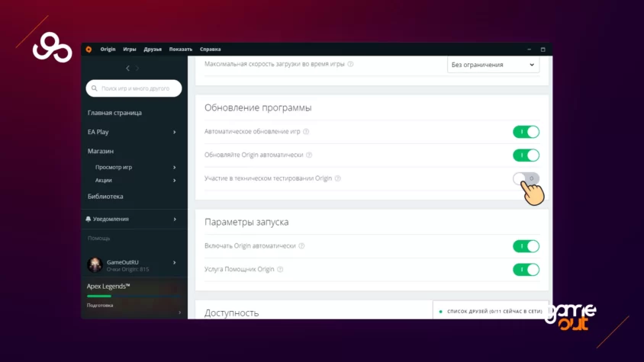Expand Акции chevron
The image size is (644, 362).
175,181
